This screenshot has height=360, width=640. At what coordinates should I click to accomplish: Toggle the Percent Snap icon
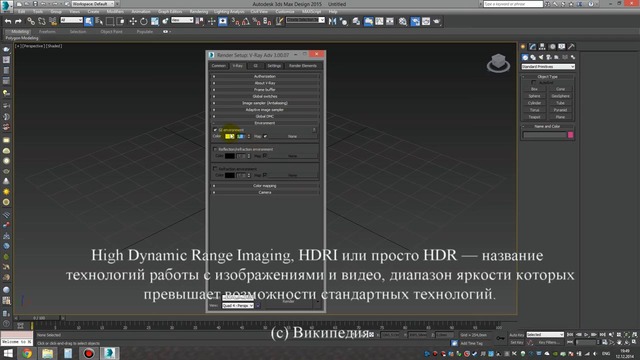[256, 21]
